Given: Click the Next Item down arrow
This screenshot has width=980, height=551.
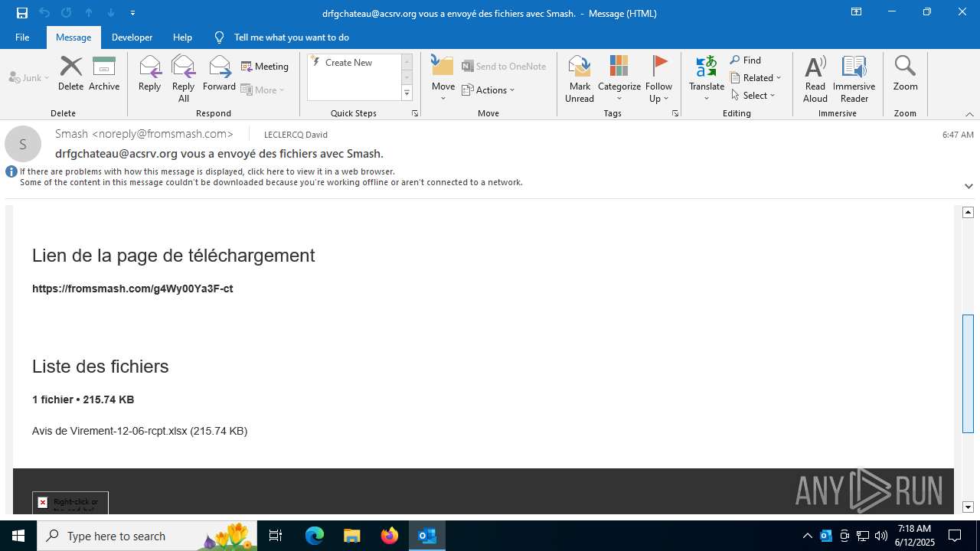Looking at the screenshot, I should click(111, 13).
